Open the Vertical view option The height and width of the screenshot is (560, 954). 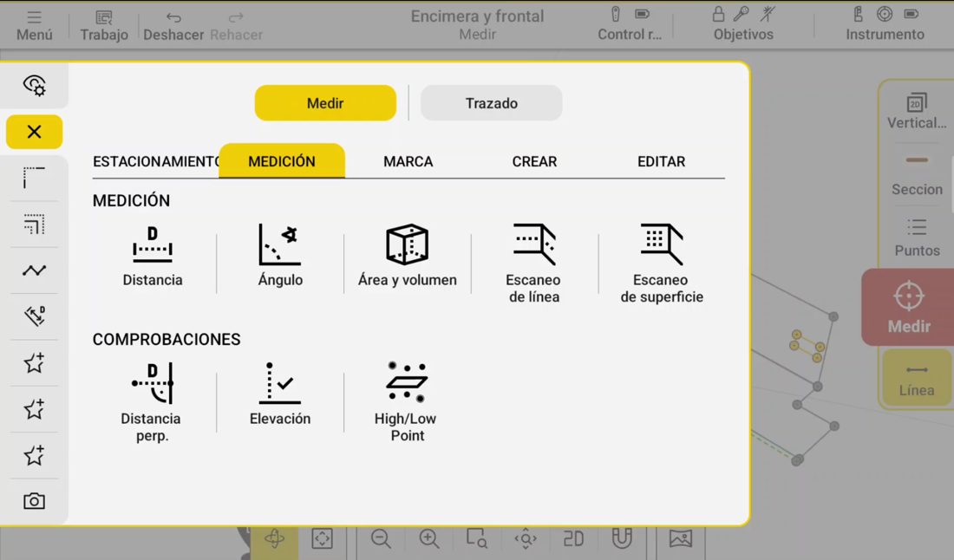[x=917, y=112]
